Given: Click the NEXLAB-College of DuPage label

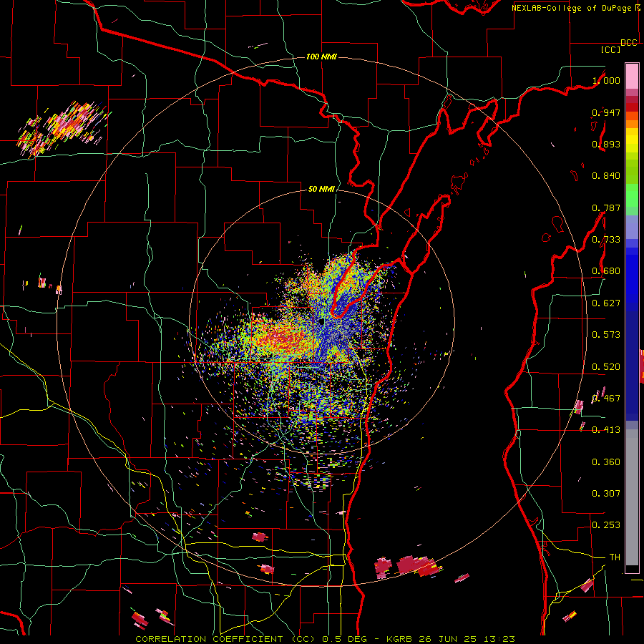Looking at the screenshot, I should click(571, 8).
